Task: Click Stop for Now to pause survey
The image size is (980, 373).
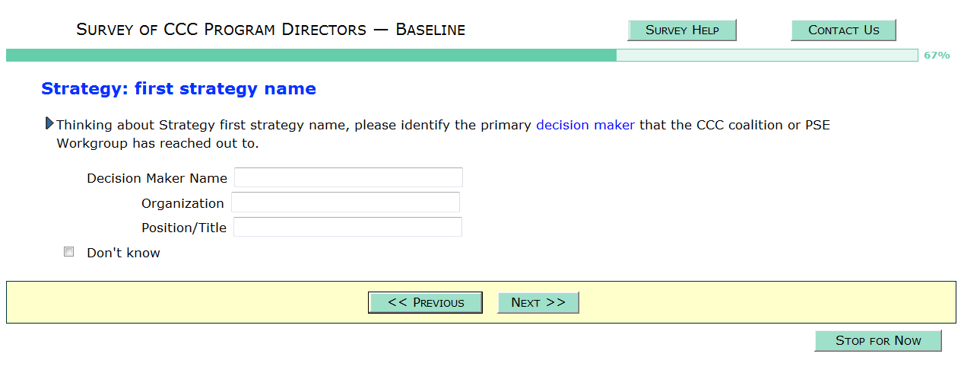Action: pos(877,340)
